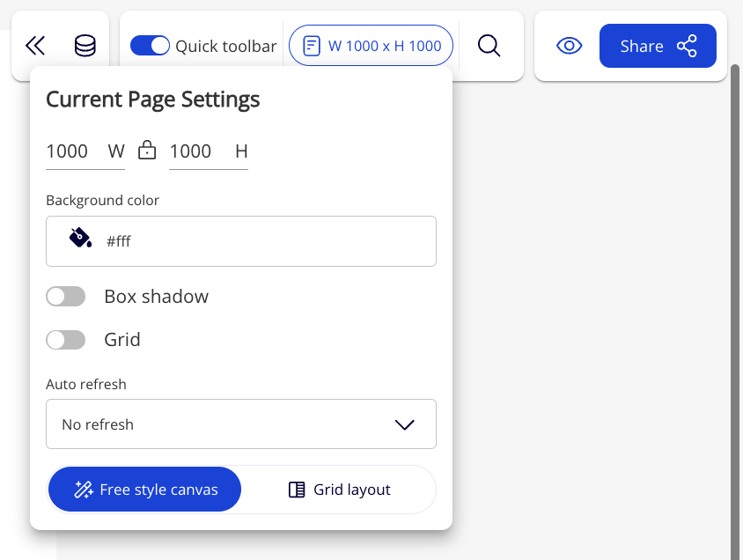The height and width of the screenshot is (560, 743).
Task: Click the magic wand canvas icon
Action: pos(84,490)
